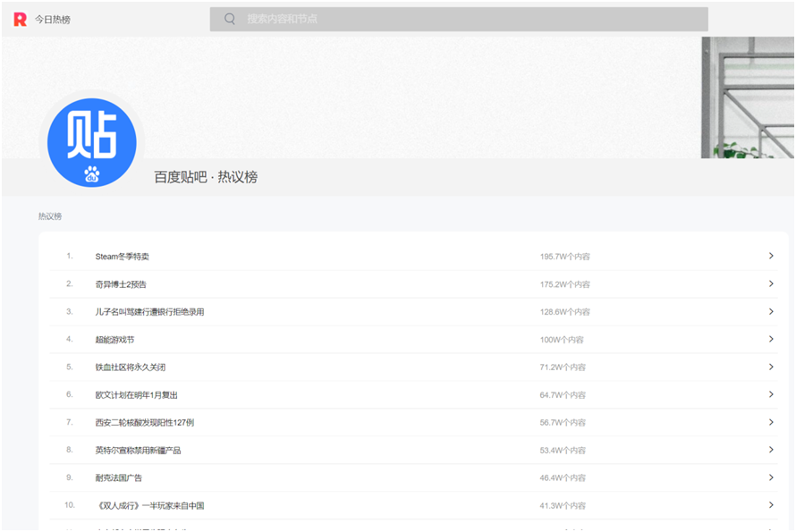Click the Baidu Tieba avatar logo
Image resolution: width=796 pixels, height=532 pixels.
coord(92,143)
